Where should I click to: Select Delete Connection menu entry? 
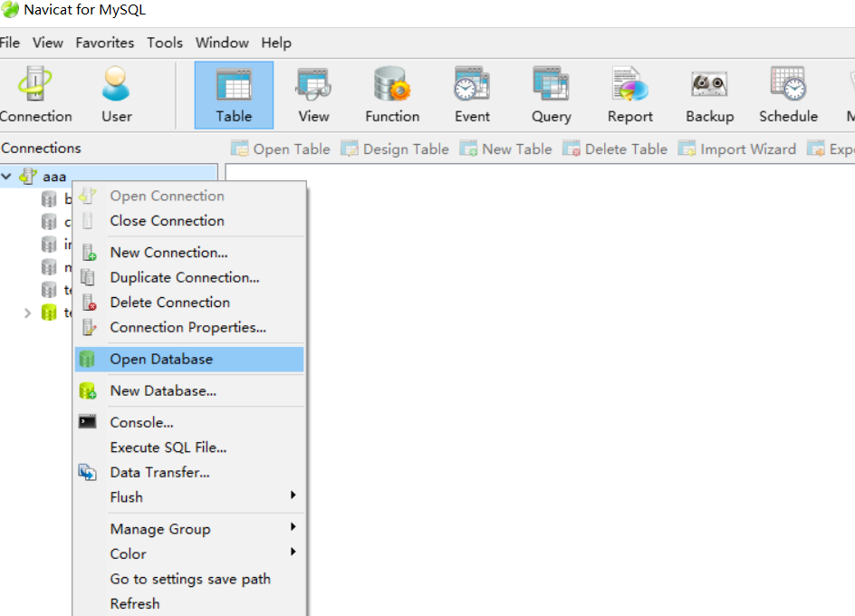point(189,303)
